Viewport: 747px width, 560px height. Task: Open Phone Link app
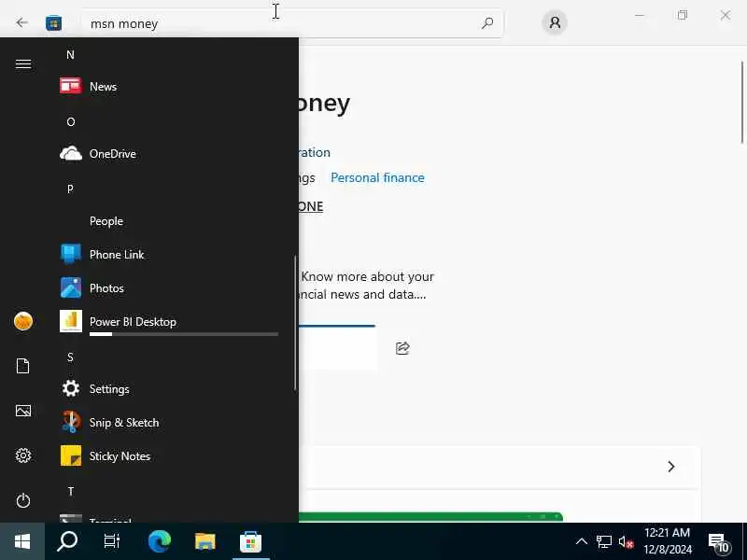point(169,254)
